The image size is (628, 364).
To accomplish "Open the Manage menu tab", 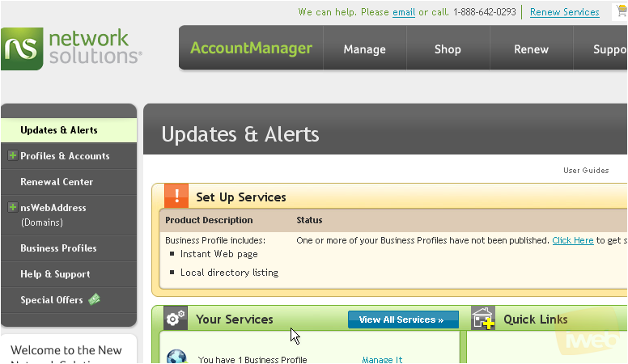I will (x=364, y=49).
